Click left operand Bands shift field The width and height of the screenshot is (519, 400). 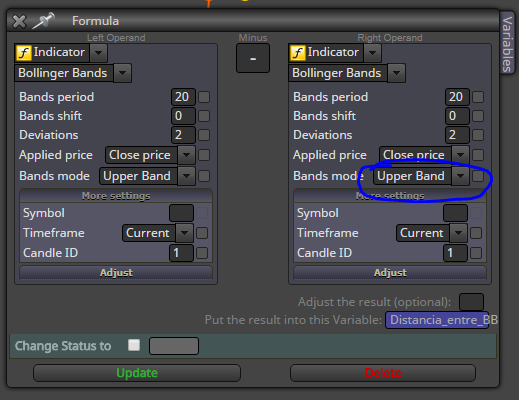[183, 116]
